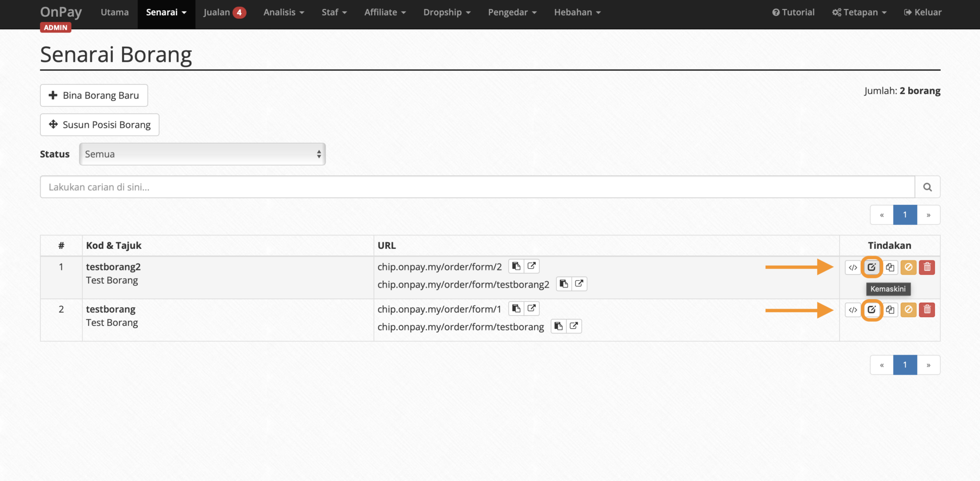Image resolution: width=980 pixels, height=481 pixels.
Task: Click the embed code icon for testborang2
Action: (853, 267)
